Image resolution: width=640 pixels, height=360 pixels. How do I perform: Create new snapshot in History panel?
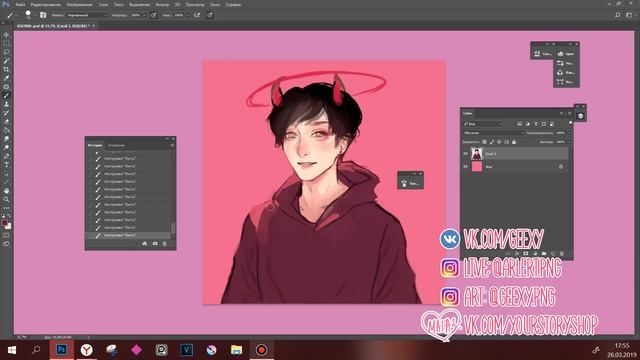tap(155, 243)
